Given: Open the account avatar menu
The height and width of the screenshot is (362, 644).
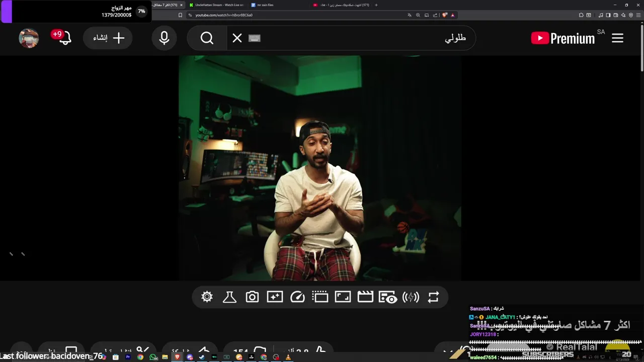Looking at the screenshot, I should coord(29,38).
